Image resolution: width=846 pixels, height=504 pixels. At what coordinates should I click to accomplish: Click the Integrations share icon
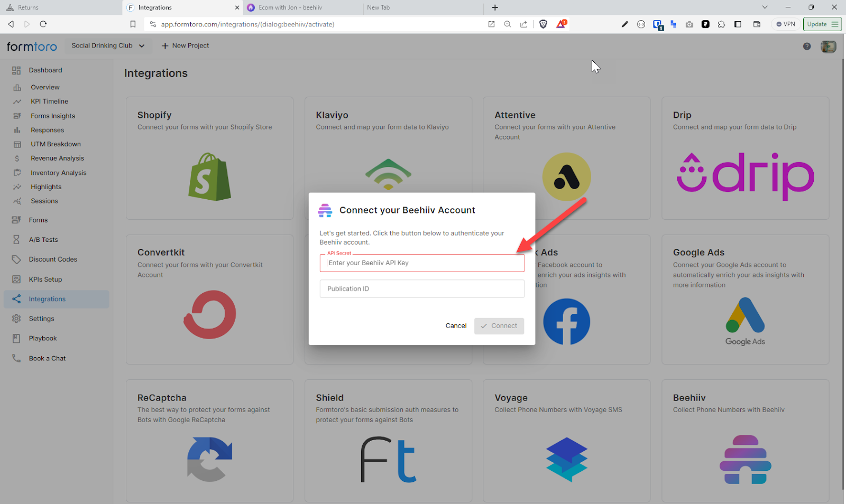click(x=16, y=299)
